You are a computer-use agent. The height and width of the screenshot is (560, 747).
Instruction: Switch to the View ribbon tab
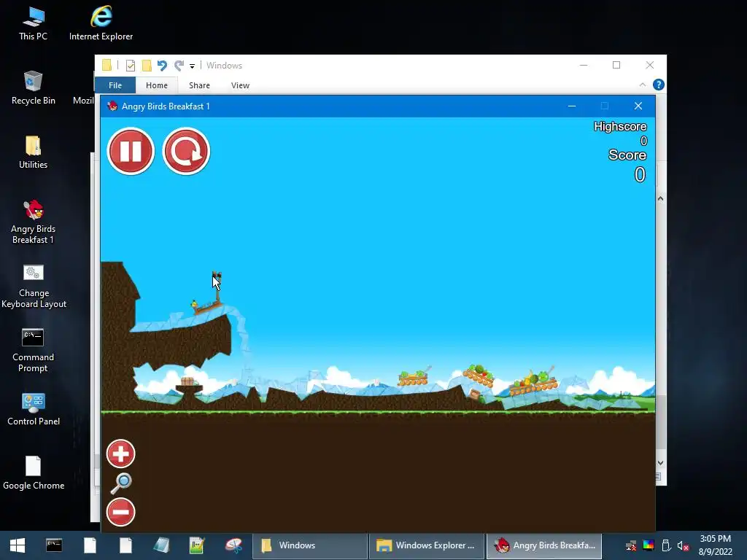(x=240, y=85)
